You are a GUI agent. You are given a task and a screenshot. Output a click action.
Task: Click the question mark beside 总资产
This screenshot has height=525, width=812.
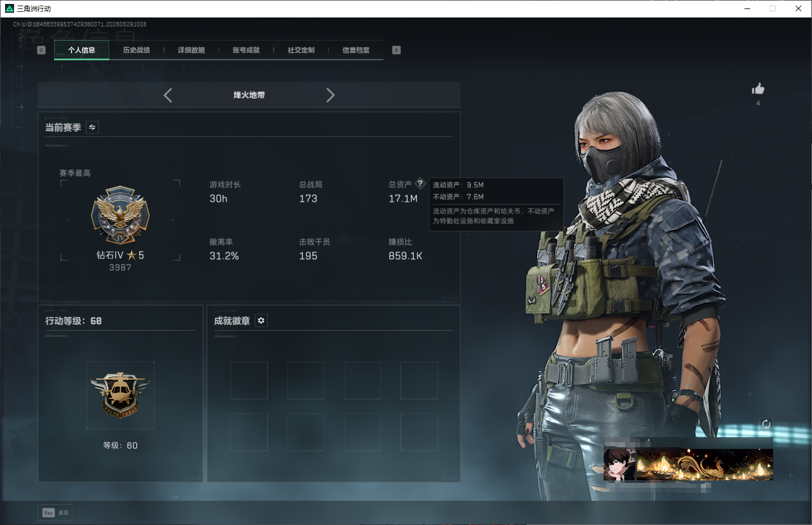(x=420, y=184)
